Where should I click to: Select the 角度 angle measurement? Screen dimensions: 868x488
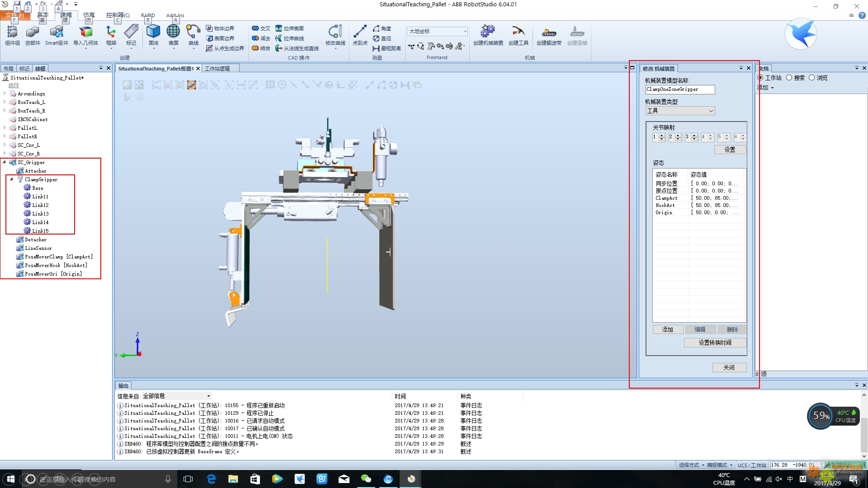(382, 28)
